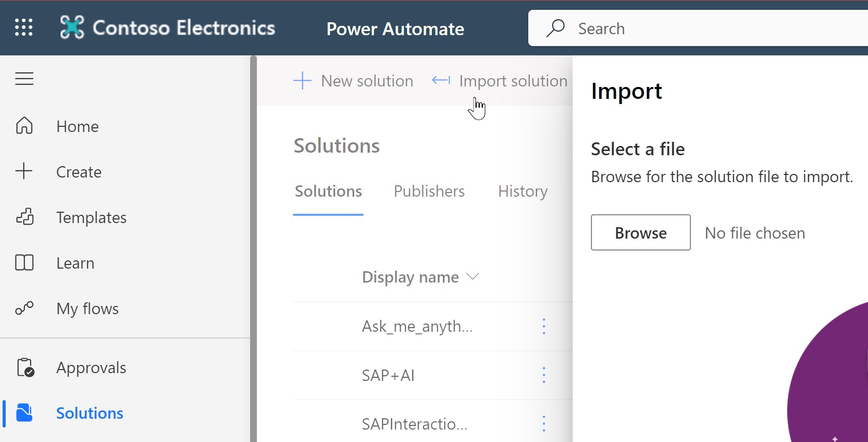Open the app launcher waffle icon

(24, 27)
